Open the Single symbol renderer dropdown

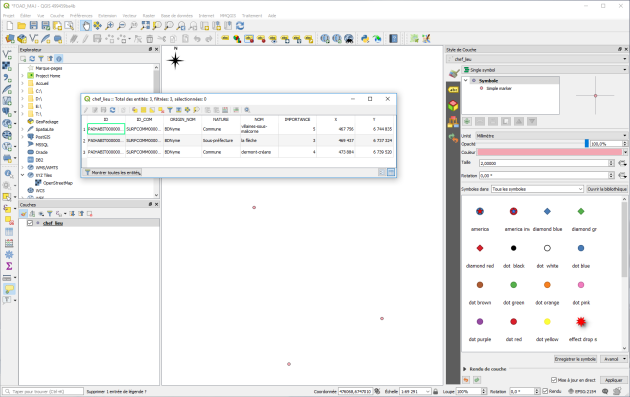pyautogui.click(x=545, y=70)
